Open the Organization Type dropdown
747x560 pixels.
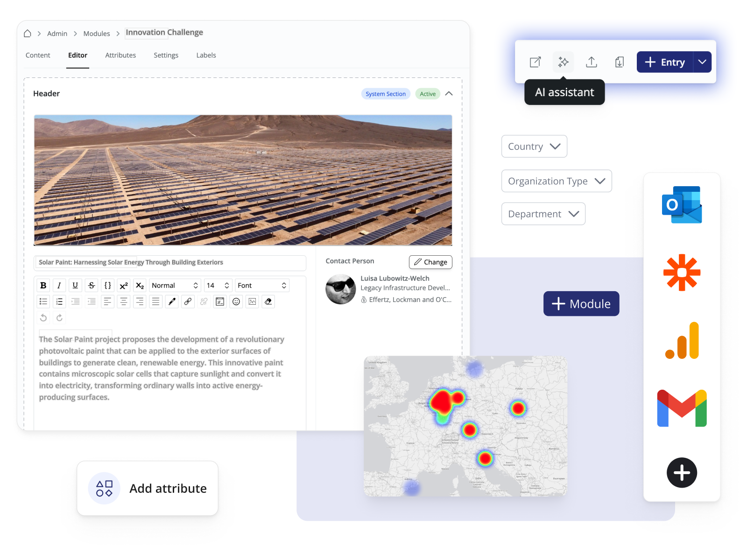coord(557,181)
